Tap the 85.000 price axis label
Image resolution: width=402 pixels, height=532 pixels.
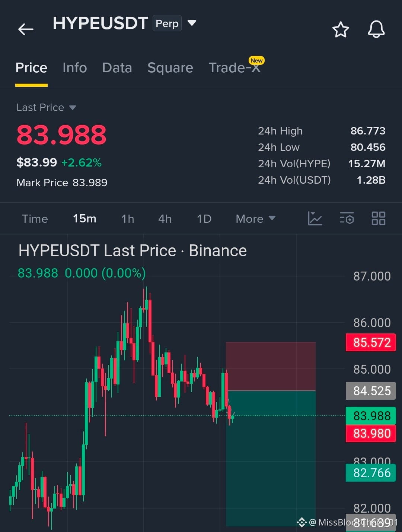pos(372,369)
